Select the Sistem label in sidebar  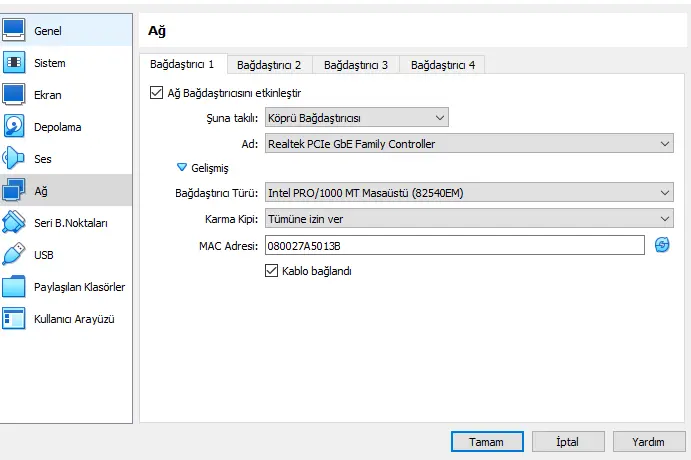[50, 63]
